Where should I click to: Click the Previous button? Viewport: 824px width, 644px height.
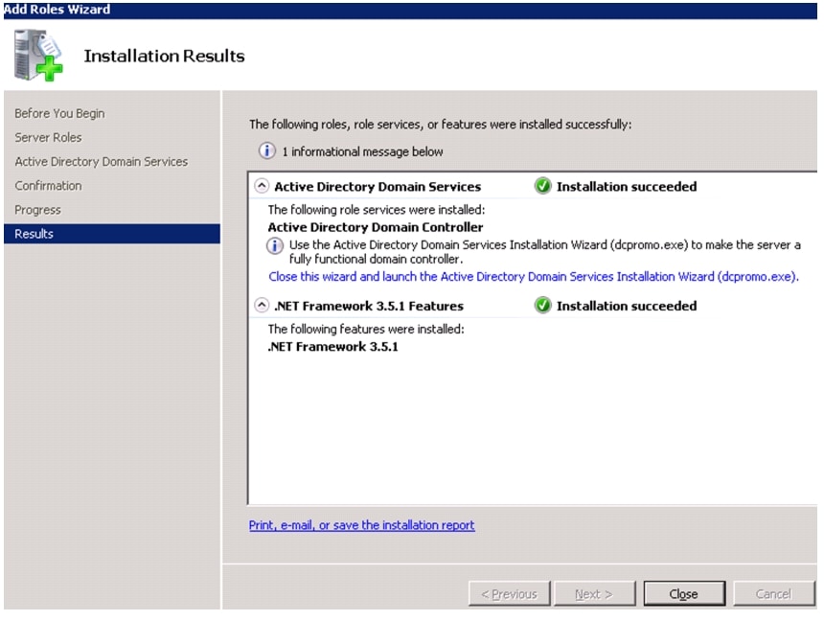[509, 594]
